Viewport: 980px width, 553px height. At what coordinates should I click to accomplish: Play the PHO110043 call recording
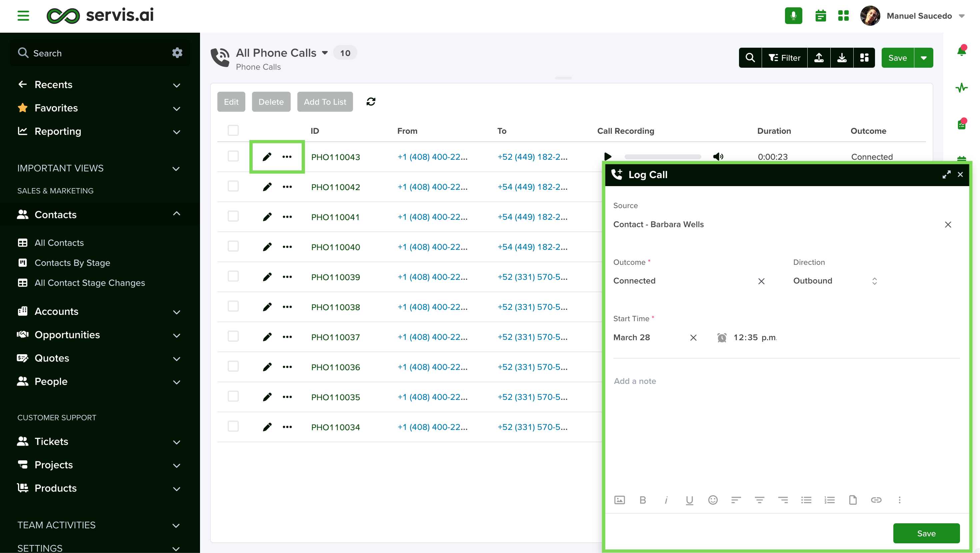(x=608, y=156)
